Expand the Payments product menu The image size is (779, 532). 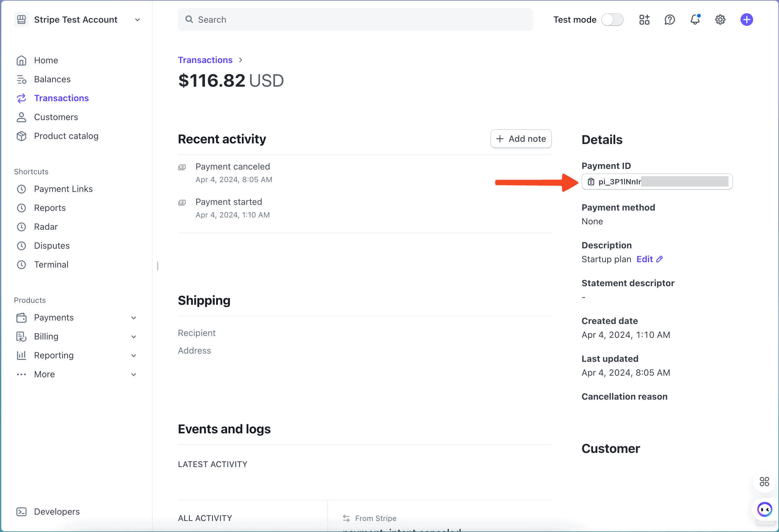pyautogui.click(x=133, y=318)
